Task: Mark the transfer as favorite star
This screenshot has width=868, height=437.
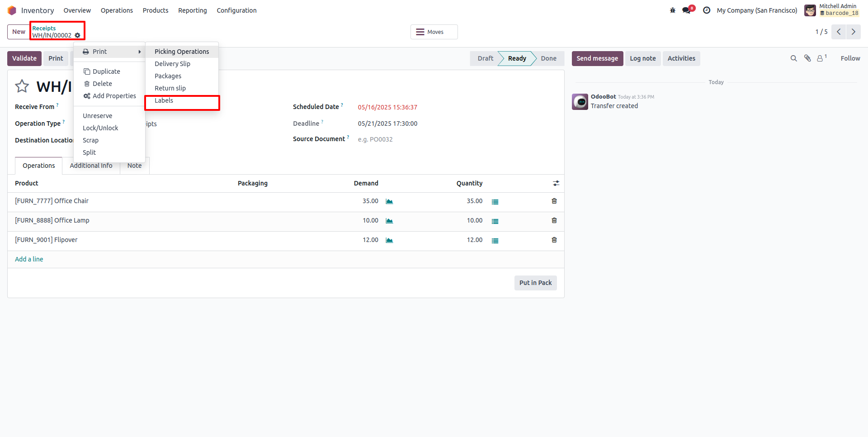Action: [22, 86]
